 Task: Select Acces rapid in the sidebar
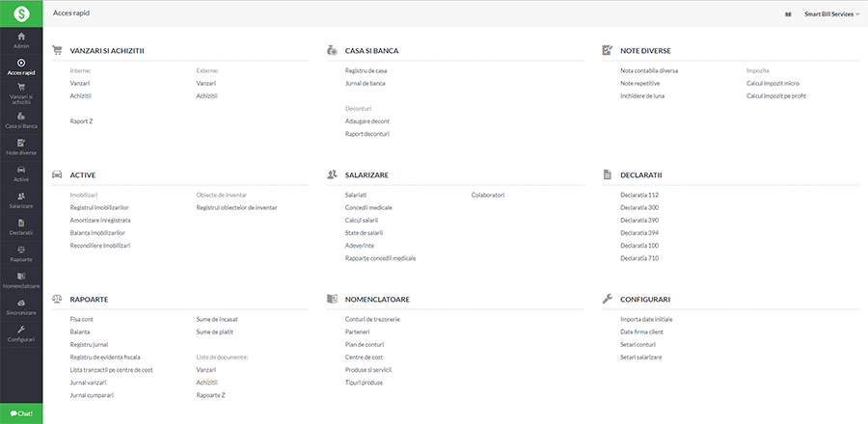(x=21, y=66)
